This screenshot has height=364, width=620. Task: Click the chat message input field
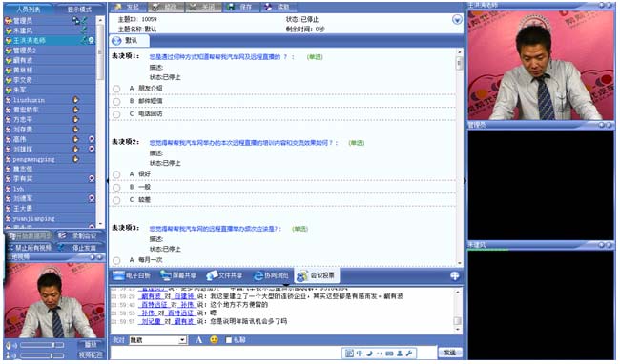[x=225, y=353]
